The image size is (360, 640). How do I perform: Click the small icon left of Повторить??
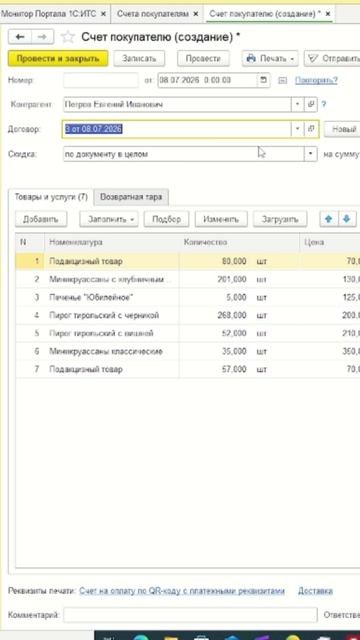(x=282, y=80)
